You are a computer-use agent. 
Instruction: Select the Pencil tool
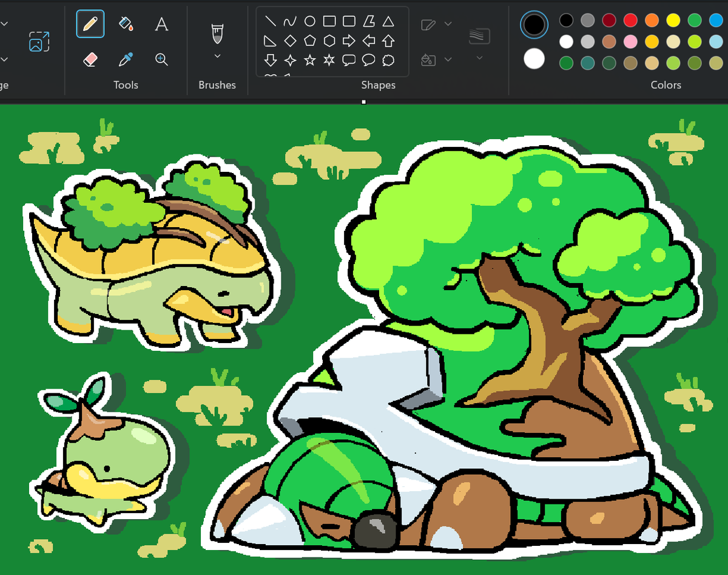click(90, 24)
